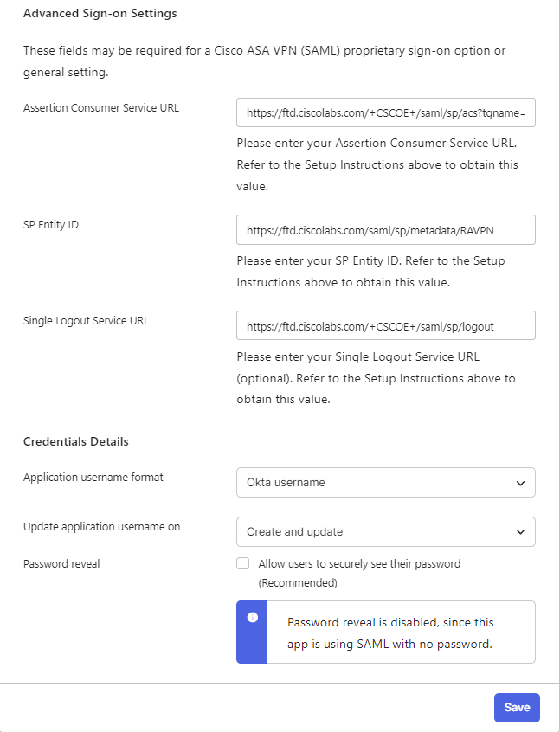Click the chevron beside Okta username
Screen dimensions: 560x732
[520, 483]
